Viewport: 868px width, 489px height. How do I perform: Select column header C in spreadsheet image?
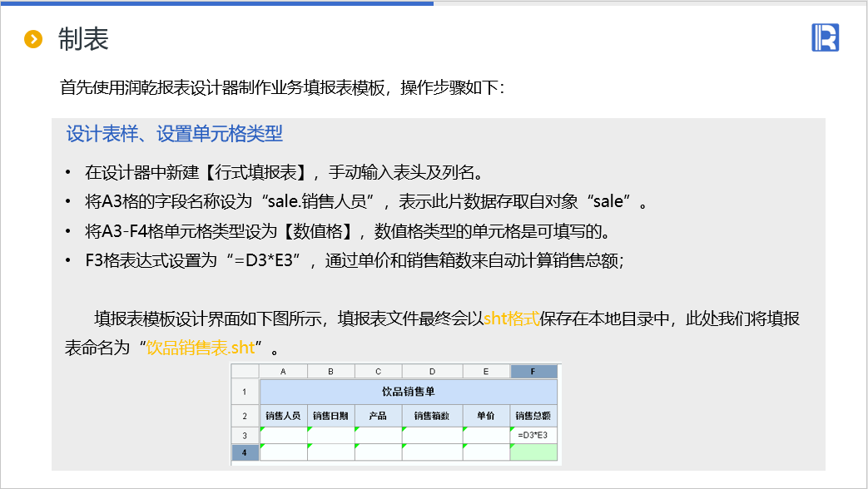[378, 371]
